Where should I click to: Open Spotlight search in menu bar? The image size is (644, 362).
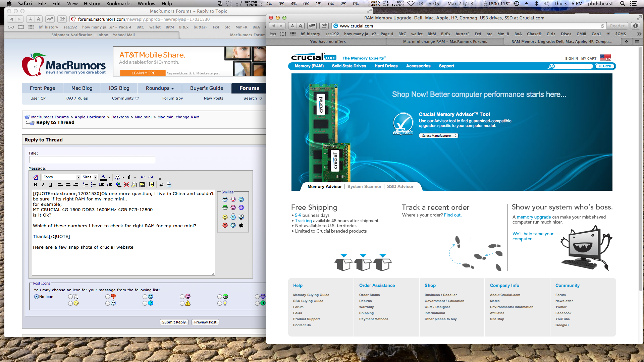pyautogui.click(x=623, y=4)
